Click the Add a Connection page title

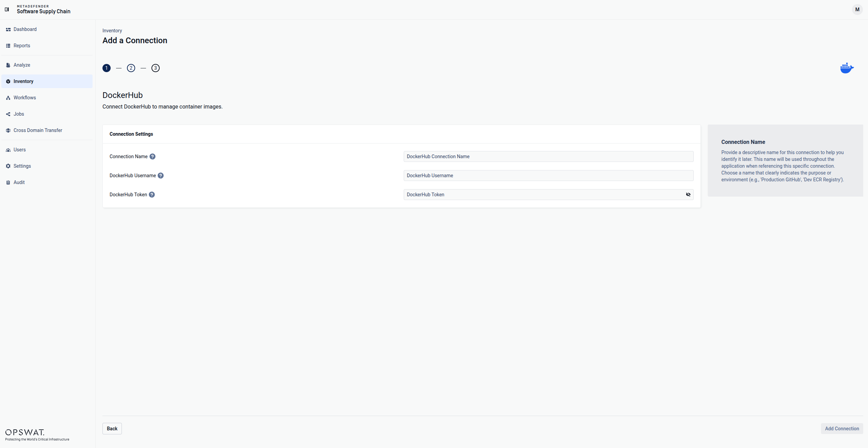coord(135,40)
